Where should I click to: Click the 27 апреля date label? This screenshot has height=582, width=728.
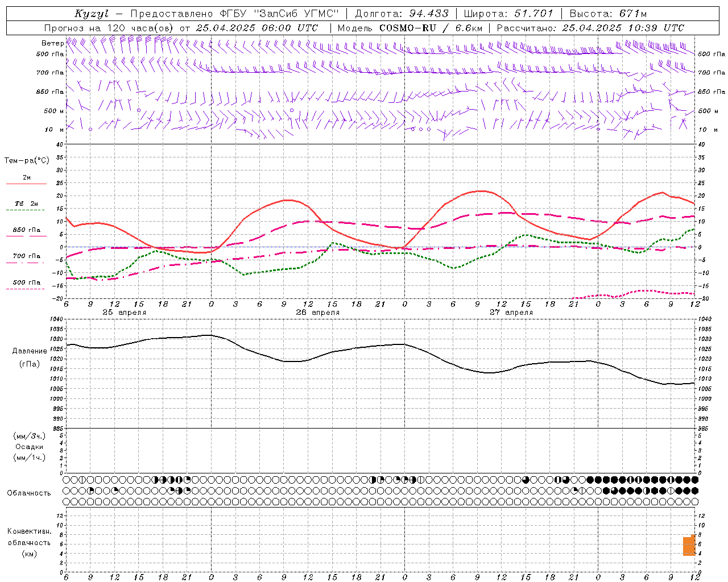tap(511, 313)
